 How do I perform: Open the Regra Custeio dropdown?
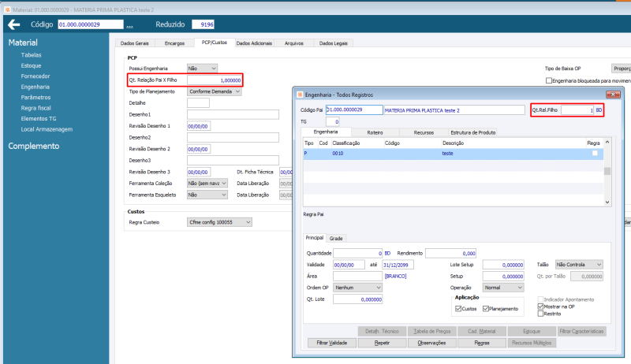[x=219, y=222]
